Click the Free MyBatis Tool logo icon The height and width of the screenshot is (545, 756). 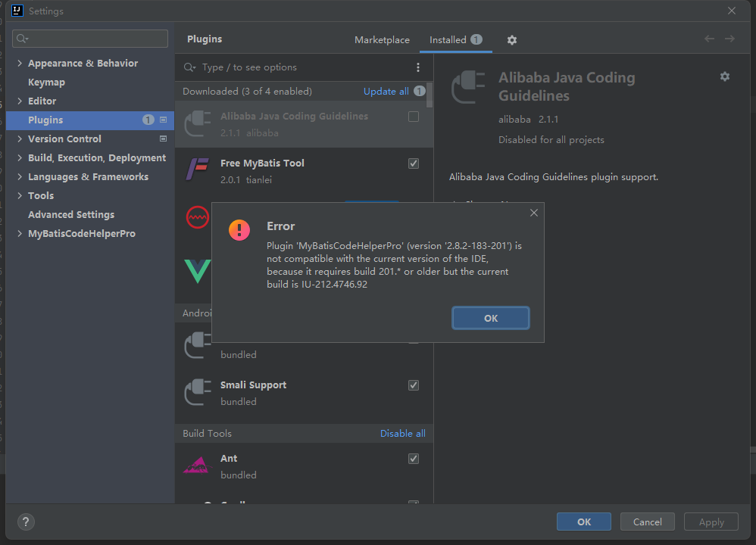tap(198, 169)
